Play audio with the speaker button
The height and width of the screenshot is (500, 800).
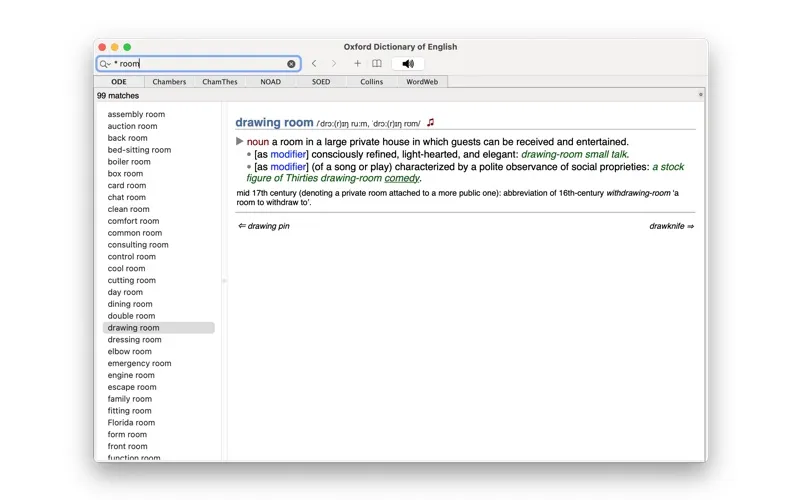pos(408,63)
